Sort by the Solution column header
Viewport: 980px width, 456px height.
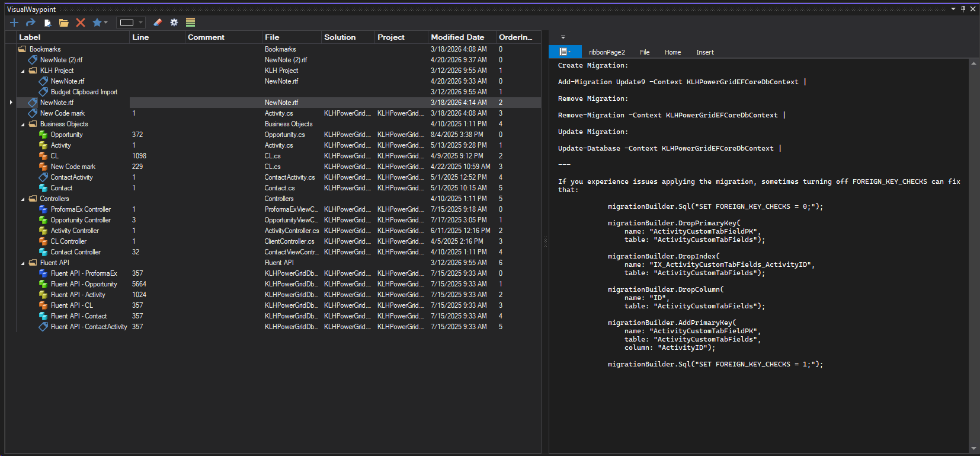(348, 37)
